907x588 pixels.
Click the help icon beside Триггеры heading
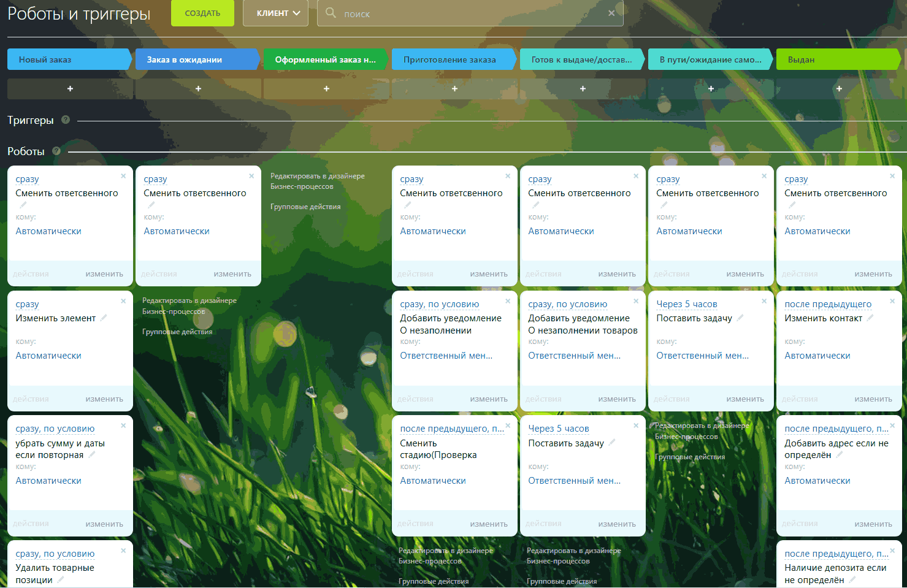tap(66, 120)
